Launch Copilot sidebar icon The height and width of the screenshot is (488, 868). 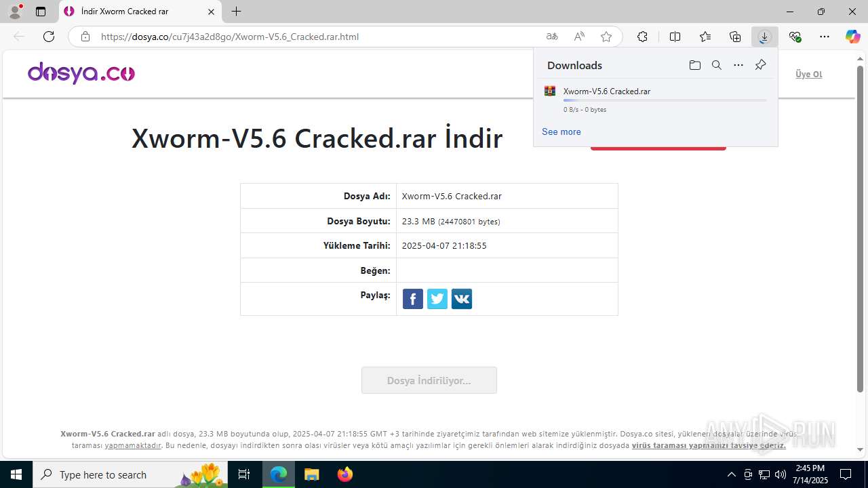(x=852, y=37)
